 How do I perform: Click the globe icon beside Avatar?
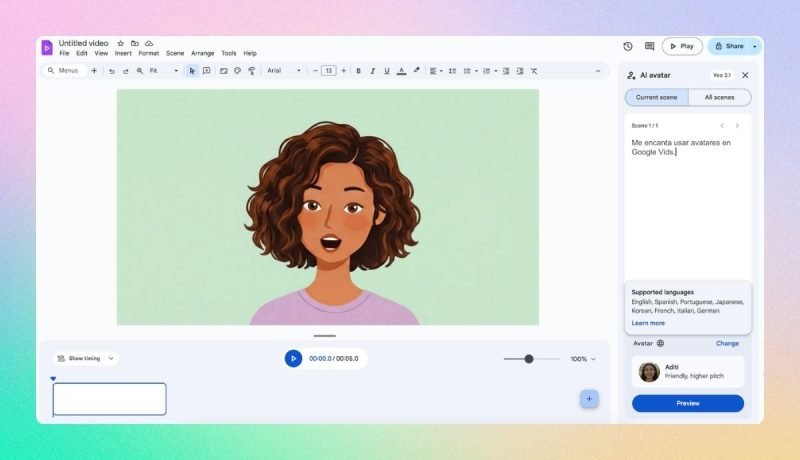point(660,343)
